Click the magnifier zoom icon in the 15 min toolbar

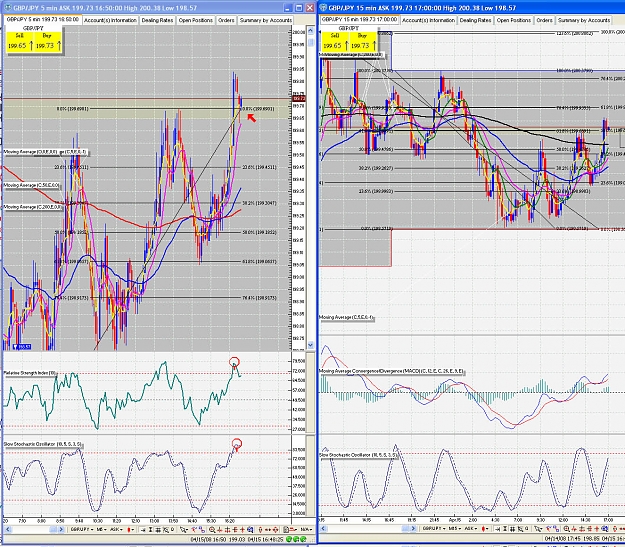pyautogui.click(x=566, y=529)
